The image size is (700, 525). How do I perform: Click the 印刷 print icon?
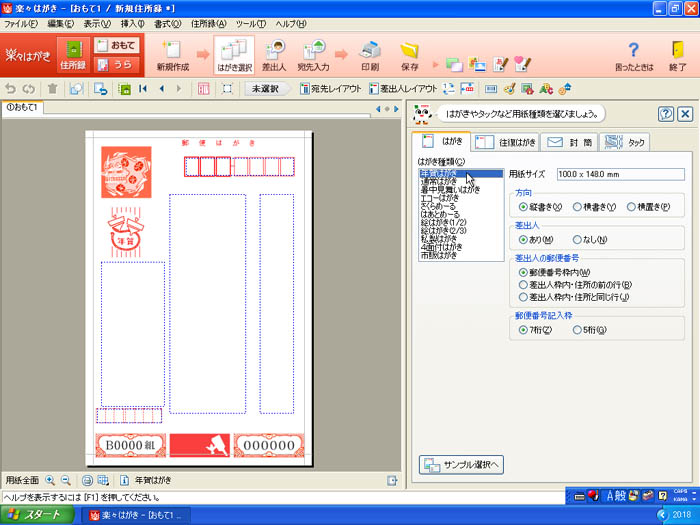[x=369, y=54]
